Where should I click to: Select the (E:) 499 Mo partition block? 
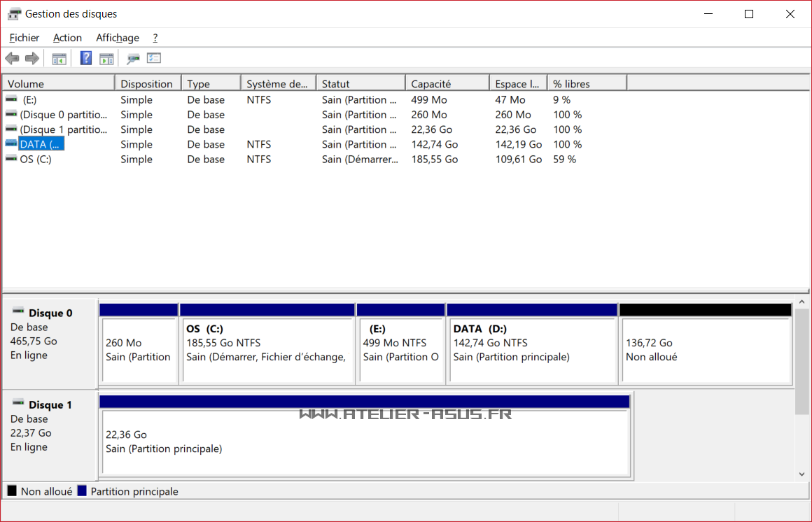[400, 346]
